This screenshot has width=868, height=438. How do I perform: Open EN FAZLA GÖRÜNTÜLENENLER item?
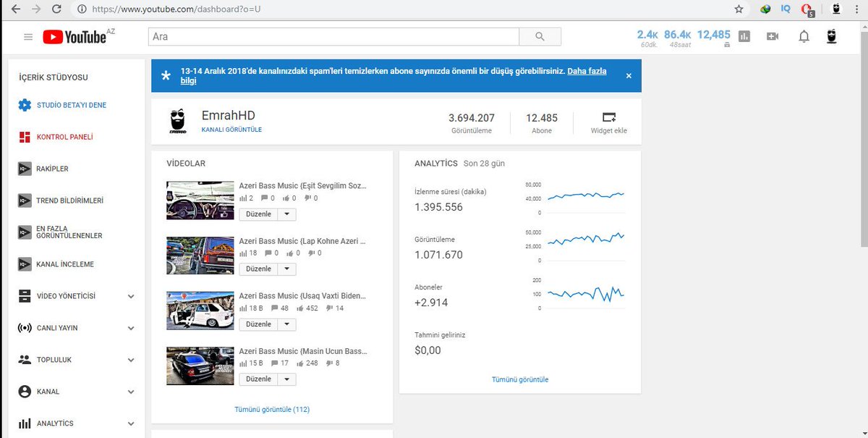click(x=69, y=232)
